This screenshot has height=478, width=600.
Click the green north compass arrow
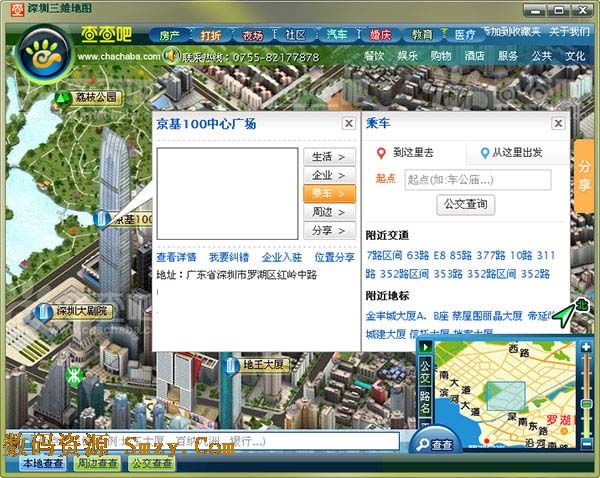click(564, 317)
